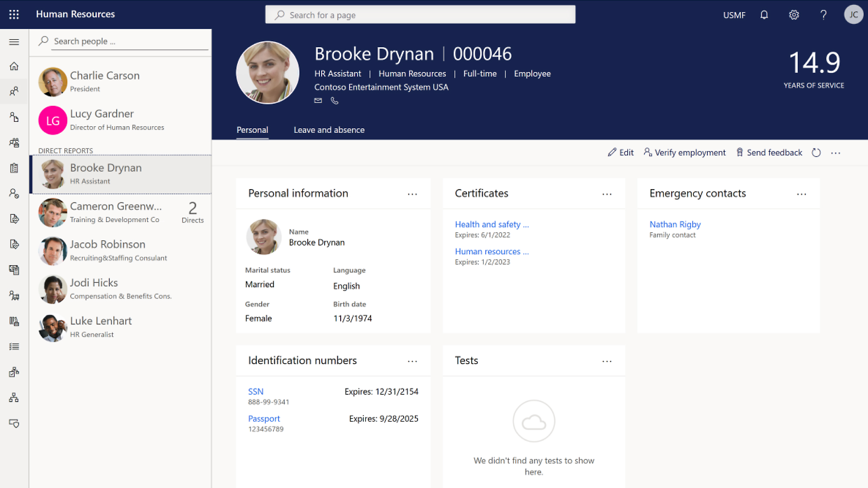Image resolution: width=868 pixels, height=488 pixels.
Task: Click the Health and safety certificate link
Action: pyautogui.click(x=491, y=224)
